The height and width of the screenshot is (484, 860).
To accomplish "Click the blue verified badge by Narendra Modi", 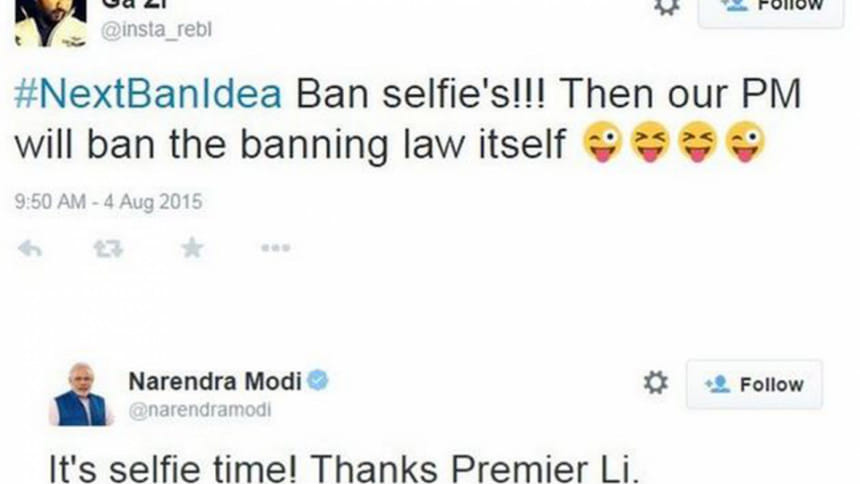I will pyautogui.click(x=318, y=380).
